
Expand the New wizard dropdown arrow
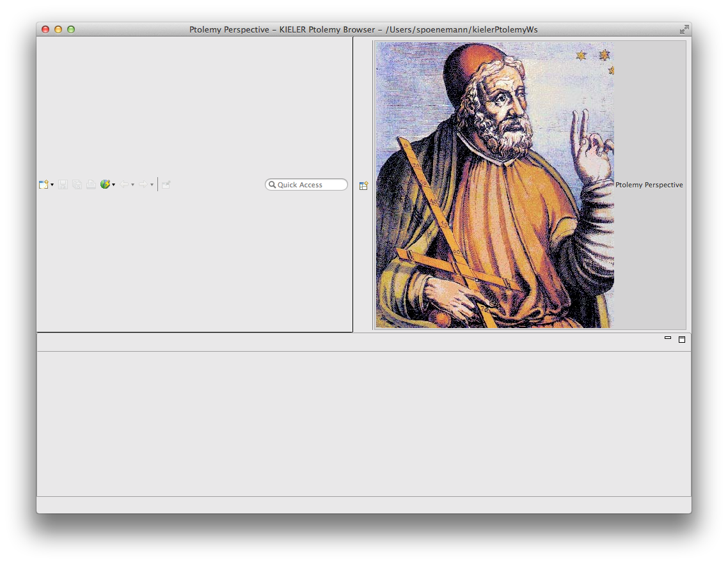coord(52,184)
